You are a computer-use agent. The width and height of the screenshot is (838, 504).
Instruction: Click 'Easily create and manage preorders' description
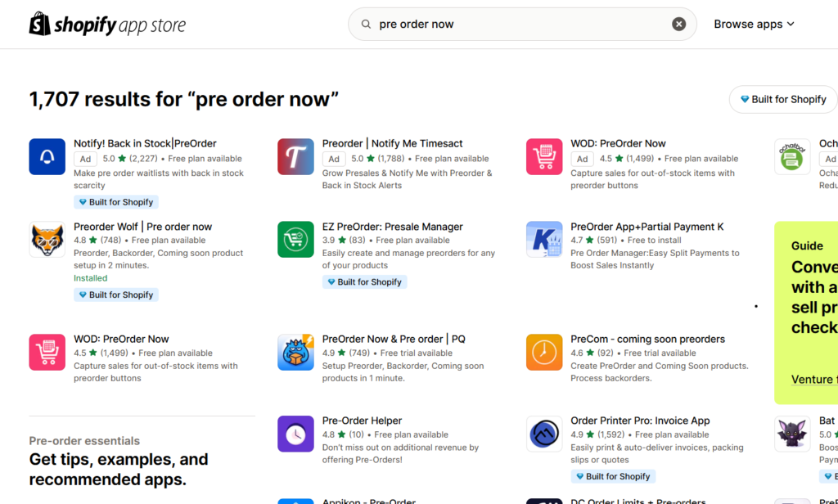click(408, 259)
